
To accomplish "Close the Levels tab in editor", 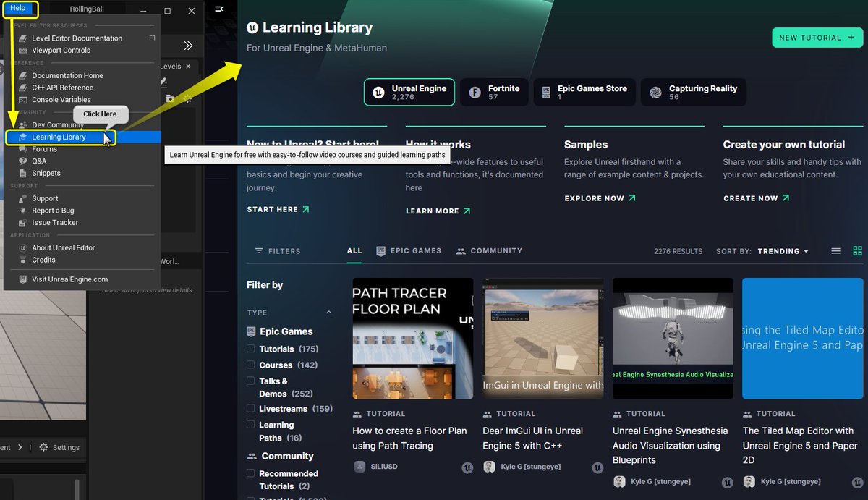I will (188, 67).
